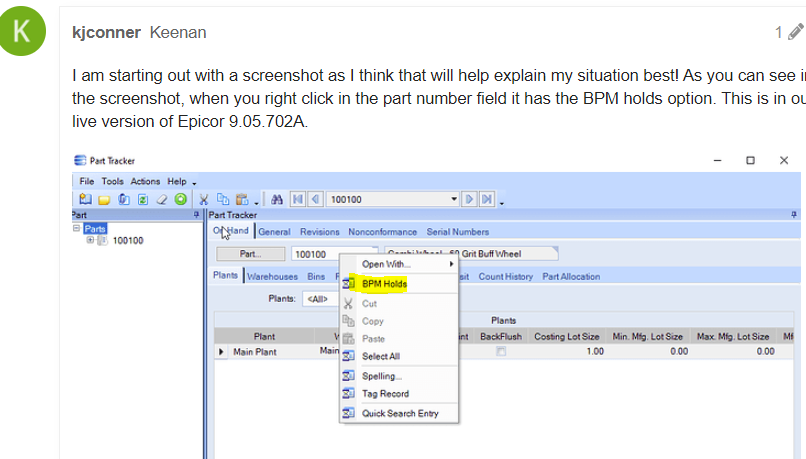Click the Paste clipboard toolbar icon

(x=242, y=199)
